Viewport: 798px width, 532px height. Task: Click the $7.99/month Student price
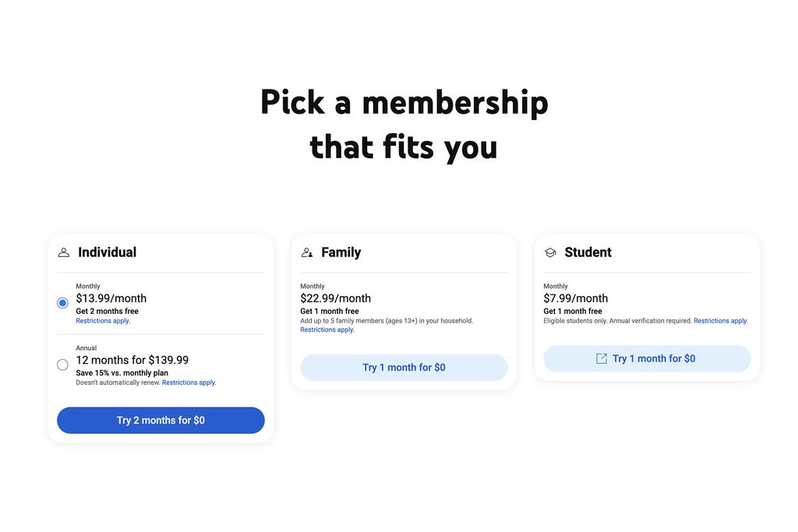[x=575, y=298]
